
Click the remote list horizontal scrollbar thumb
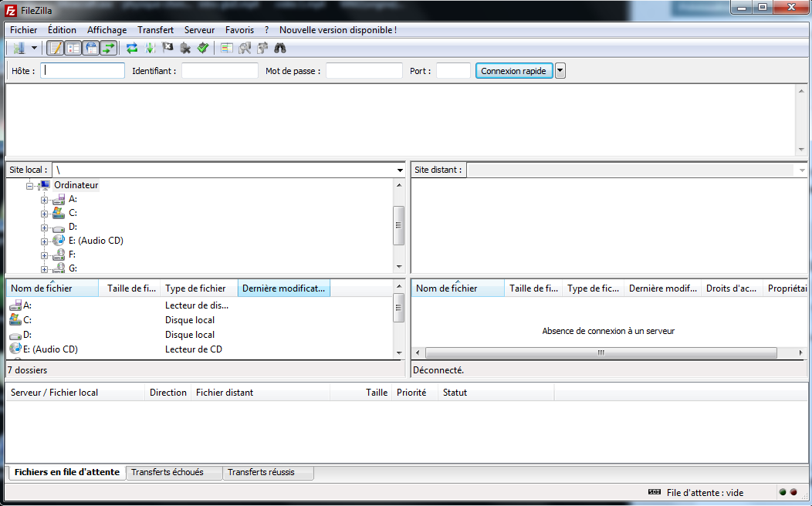[x=601, y=353]
